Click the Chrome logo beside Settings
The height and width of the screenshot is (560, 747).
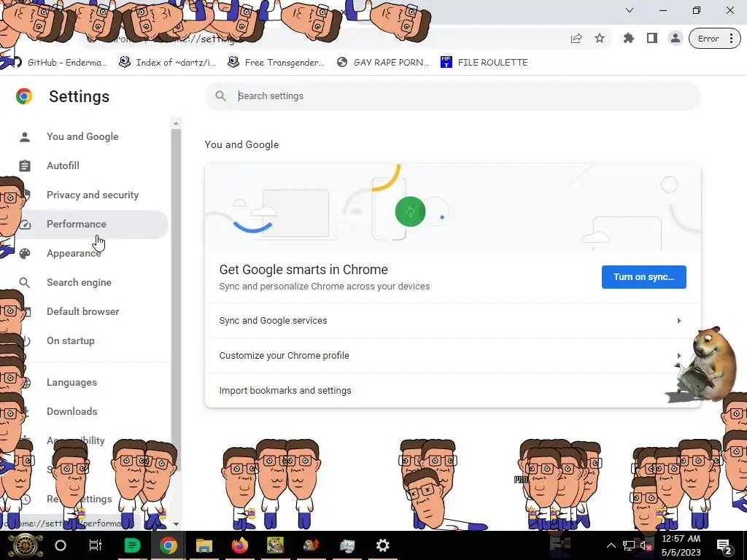point(24,96)
